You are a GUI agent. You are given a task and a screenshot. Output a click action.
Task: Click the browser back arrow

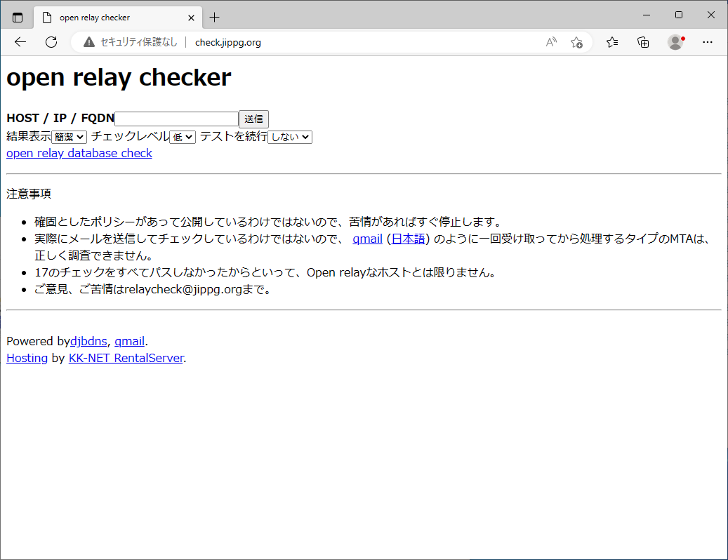pos(20,42)
